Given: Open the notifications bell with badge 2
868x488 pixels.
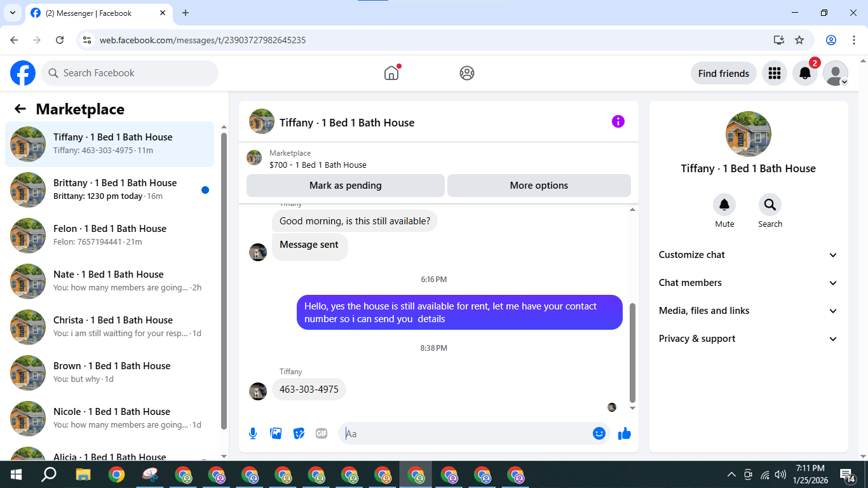Looking at the screenshot, I should [x=805, y=73].
